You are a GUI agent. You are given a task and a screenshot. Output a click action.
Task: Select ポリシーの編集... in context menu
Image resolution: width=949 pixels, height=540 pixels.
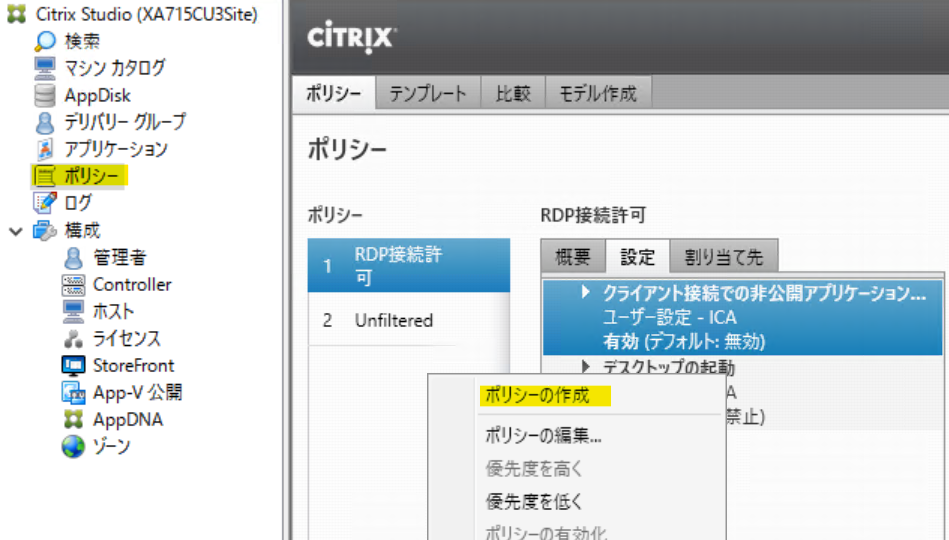(x=543, y=435)
